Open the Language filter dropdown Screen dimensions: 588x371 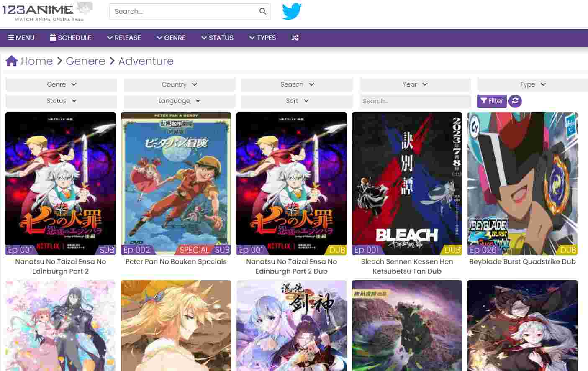(x=180, y=101)
